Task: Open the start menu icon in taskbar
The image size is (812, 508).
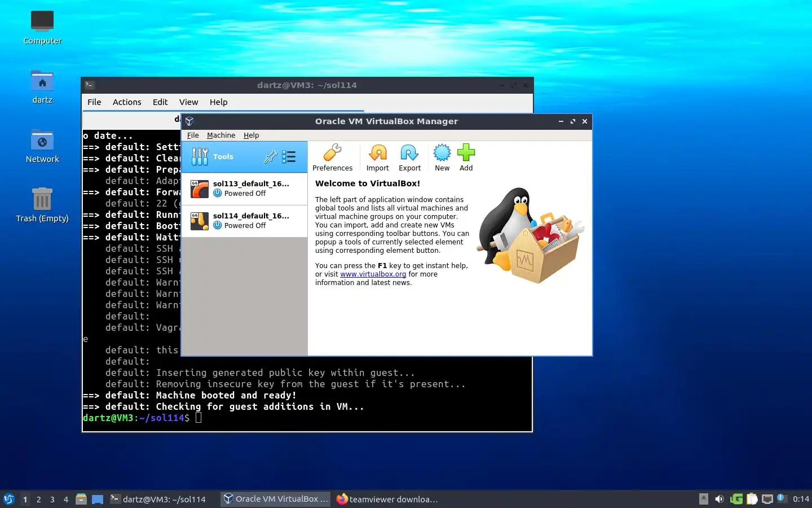Action: click(9, 499)
